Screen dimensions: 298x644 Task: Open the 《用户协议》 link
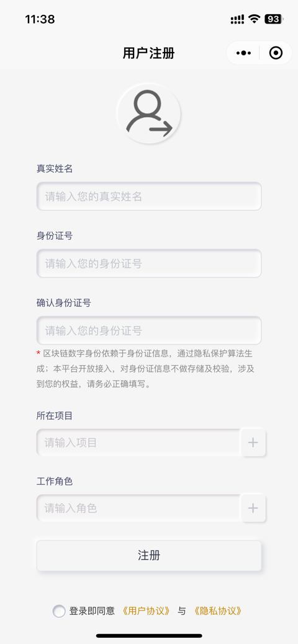146,611
